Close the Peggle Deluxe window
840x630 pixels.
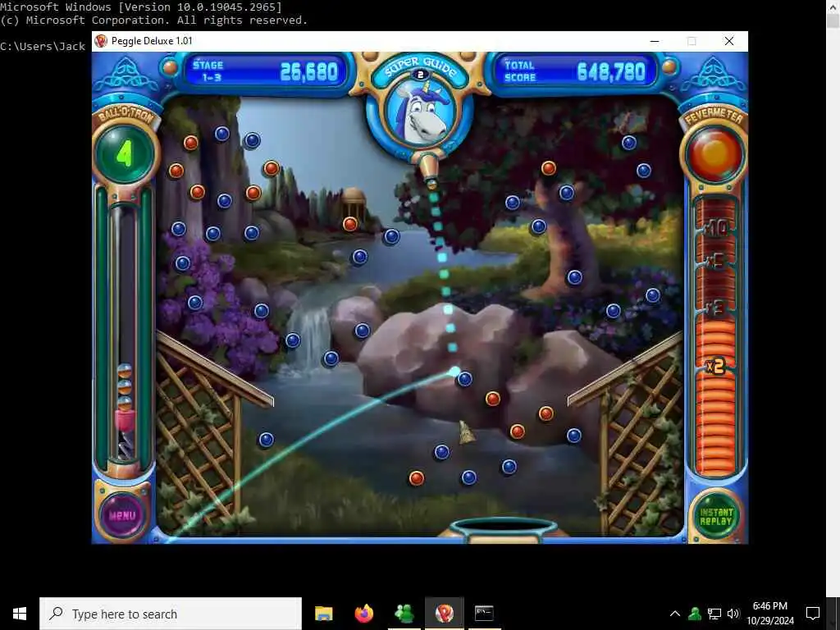coord(729,41)
